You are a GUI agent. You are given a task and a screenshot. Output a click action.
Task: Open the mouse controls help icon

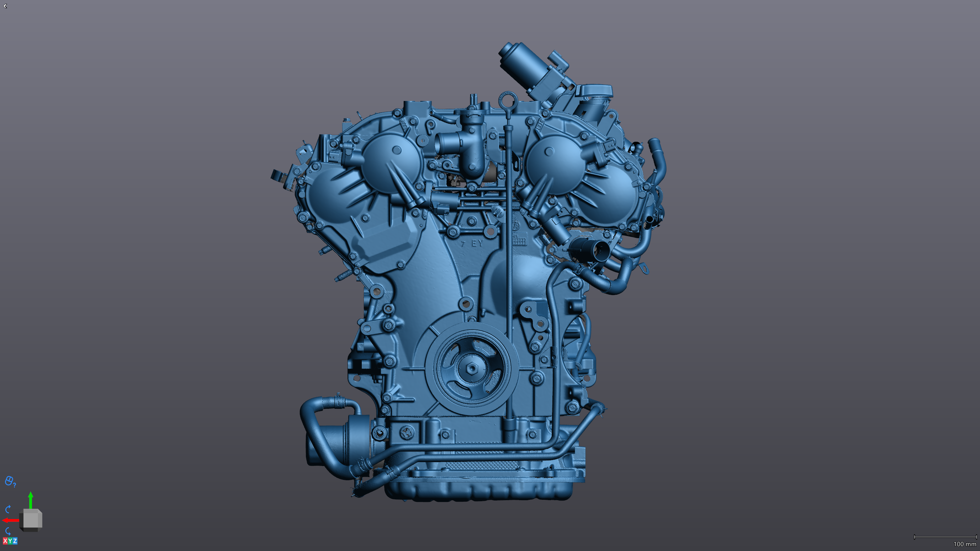pos(10,481)
